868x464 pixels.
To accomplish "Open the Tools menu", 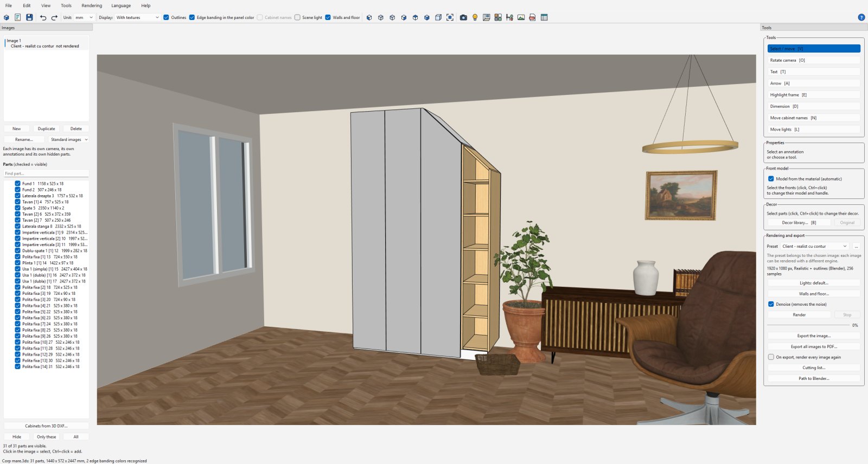I will [66, 5].
